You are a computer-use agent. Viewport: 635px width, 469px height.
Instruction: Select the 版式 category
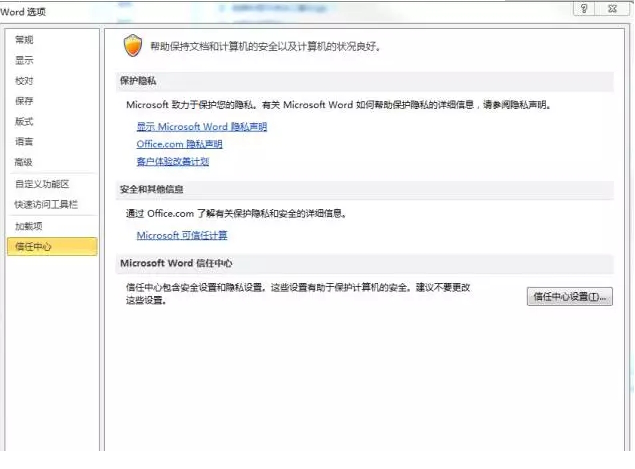pyautogui.click(x=24, y=121)
